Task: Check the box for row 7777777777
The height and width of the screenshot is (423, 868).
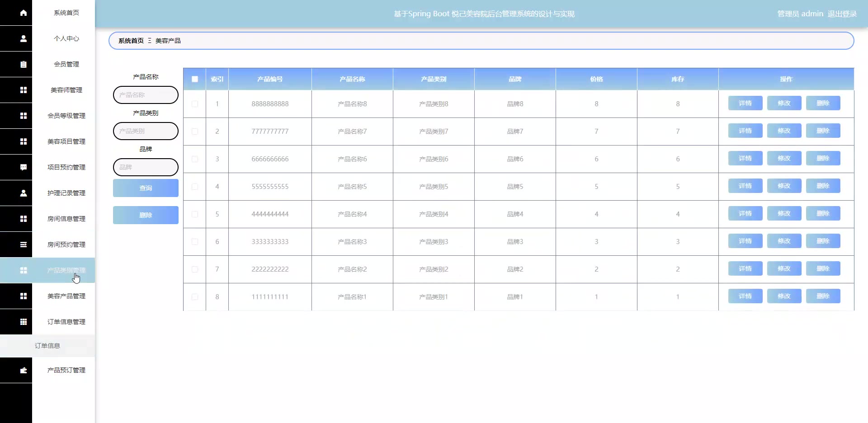Action: (195, 132)
